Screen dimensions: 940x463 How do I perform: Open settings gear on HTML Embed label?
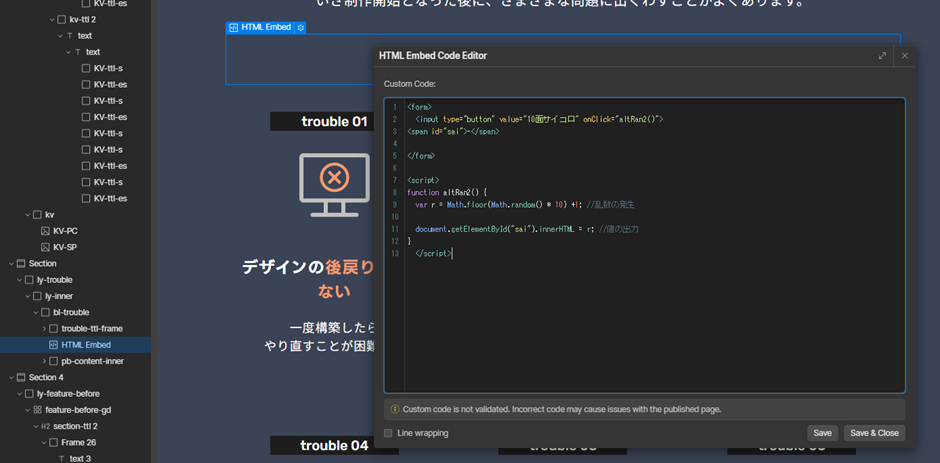(x=300, y=28)
